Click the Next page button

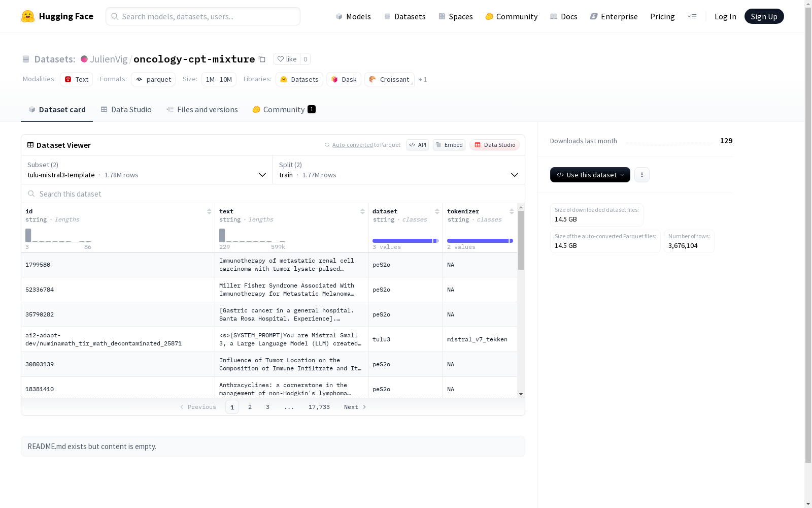tap(355, 407)
